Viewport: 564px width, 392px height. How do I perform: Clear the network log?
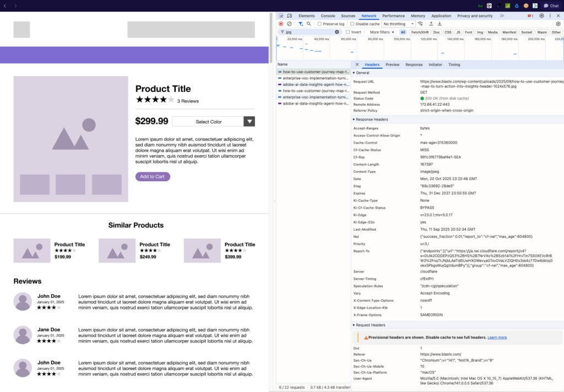[289, 24]
